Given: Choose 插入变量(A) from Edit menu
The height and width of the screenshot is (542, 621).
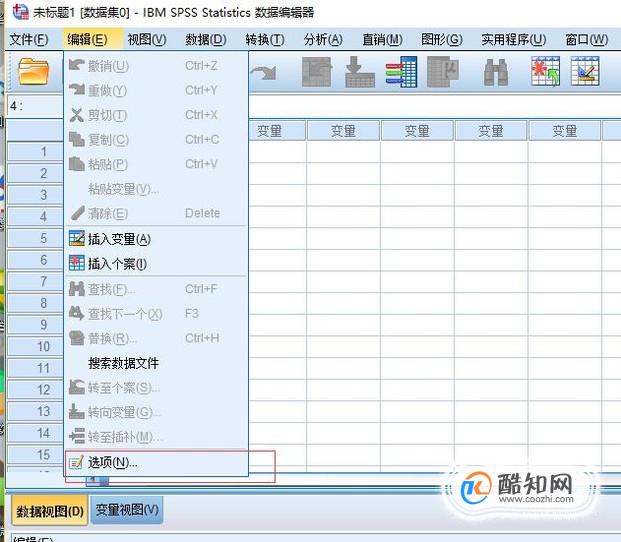Looking at the screenshot, I should click(156, 239).
